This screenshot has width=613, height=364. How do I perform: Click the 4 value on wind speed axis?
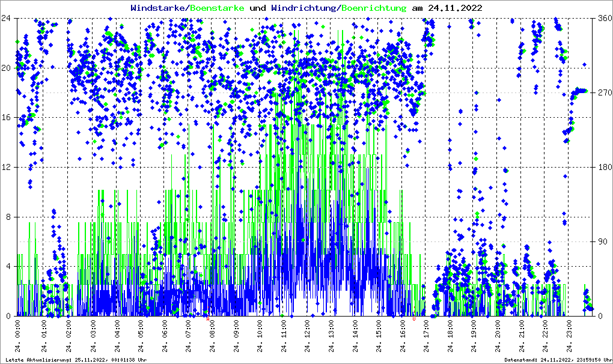coord(8,266)
